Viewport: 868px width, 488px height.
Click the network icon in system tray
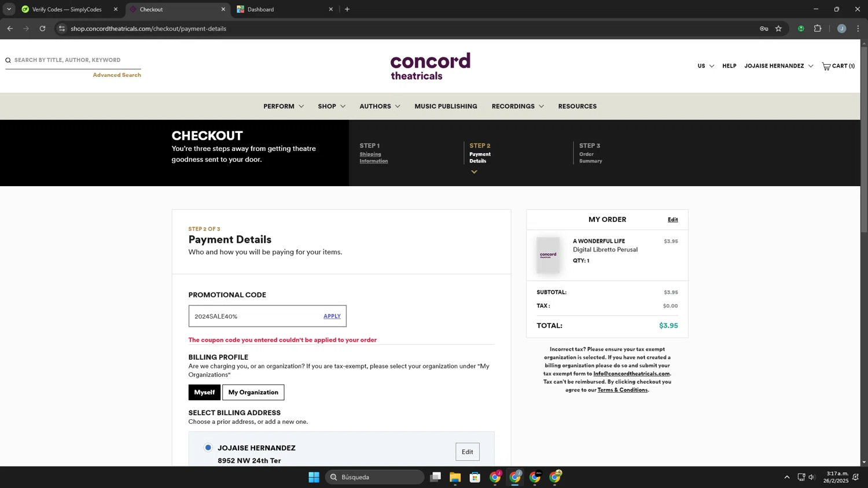tap(801, 477)
